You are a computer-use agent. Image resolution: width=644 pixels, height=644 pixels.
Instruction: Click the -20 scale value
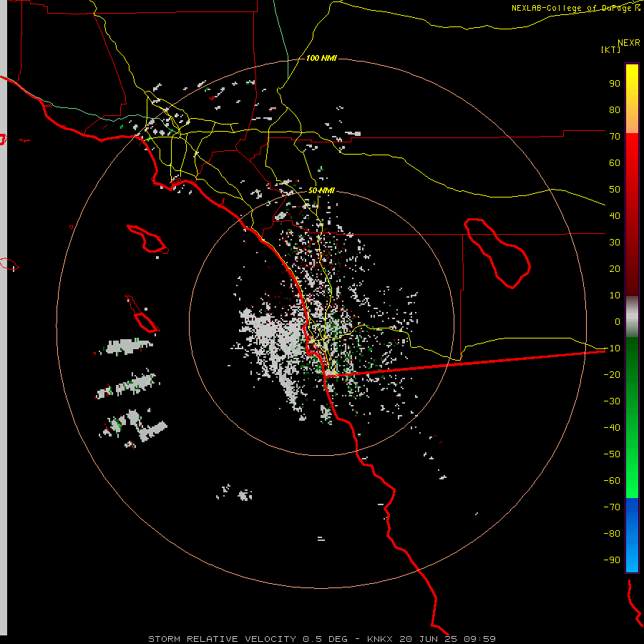[x=612, y=375]
